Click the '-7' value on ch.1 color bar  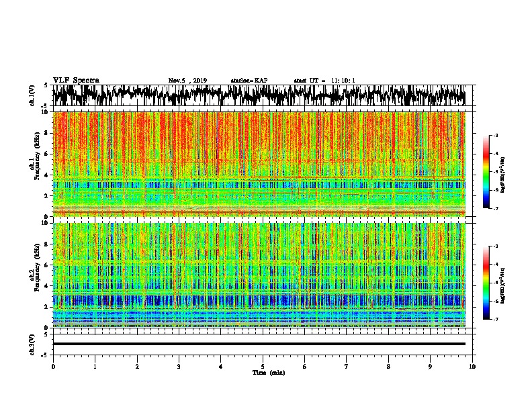[495, 208]
